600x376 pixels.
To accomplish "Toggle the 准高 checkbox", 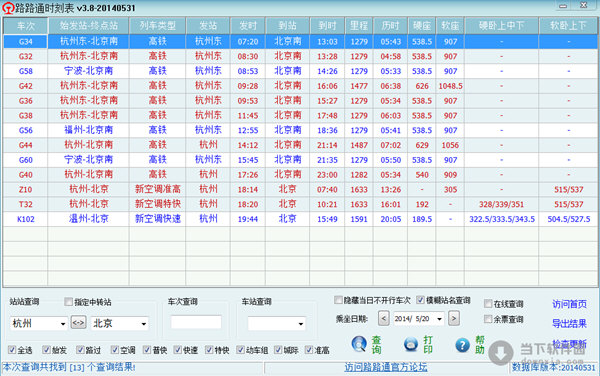I will point(309,350).
